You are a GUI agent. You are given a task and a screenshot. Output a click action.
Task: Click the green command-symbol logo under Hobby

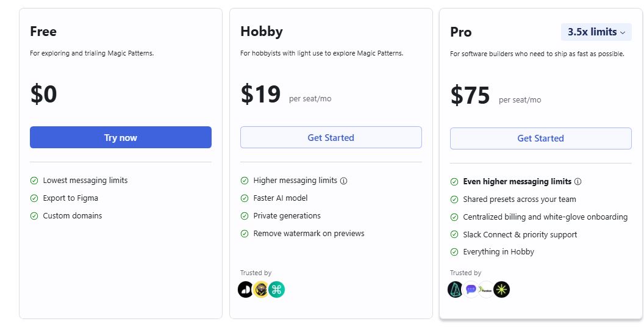(277, 289)
